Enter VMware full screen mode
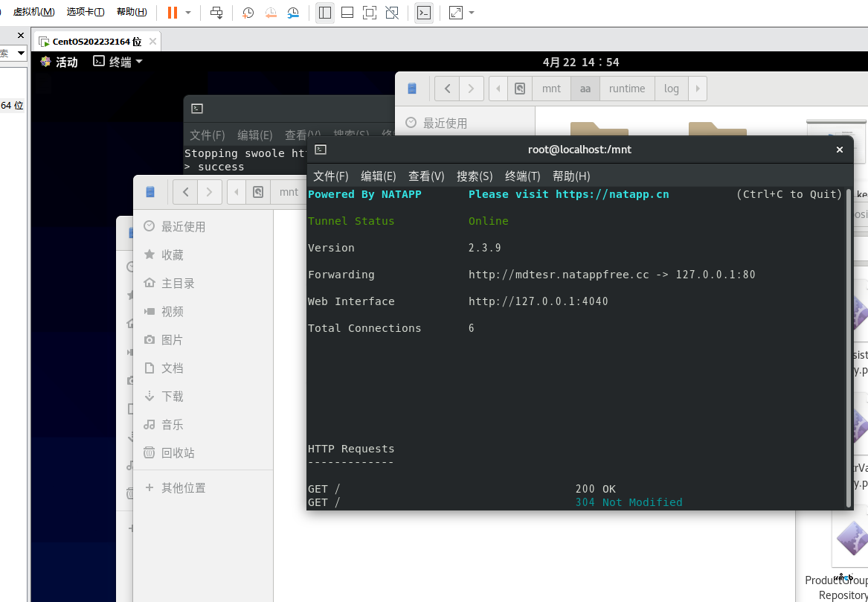The width and height of the screenshot is (868, 602). pos(369,12)
